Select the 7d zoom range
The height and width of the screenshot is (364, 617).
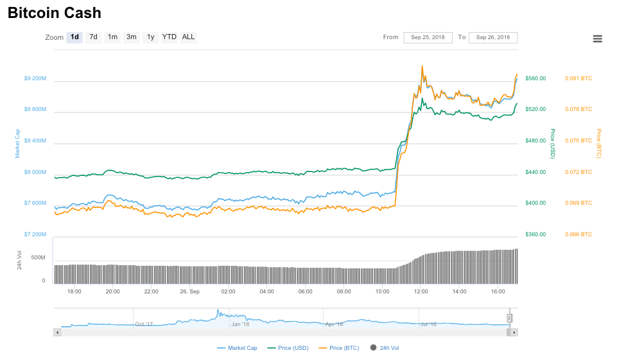point(93,37)
